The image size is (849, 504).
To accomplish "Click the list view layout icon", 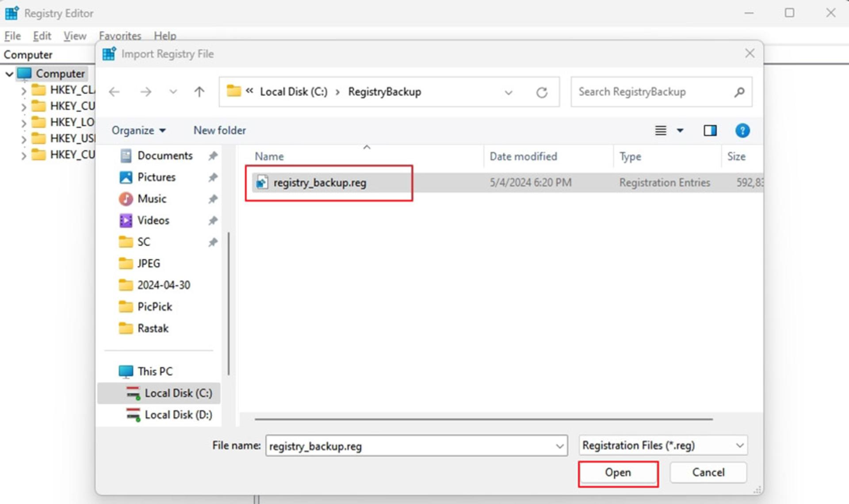I will point(660,130).
